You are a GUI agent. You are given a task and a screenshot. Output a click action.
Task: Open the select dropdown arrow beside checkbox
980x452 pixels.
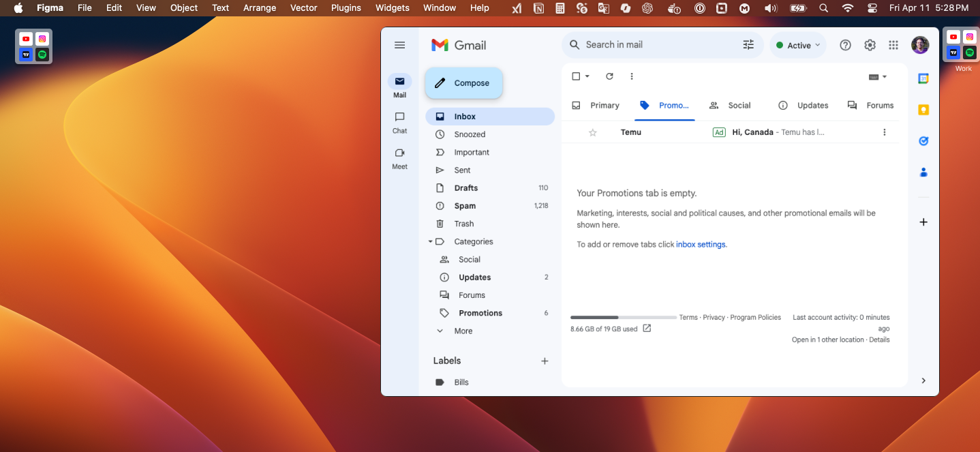(587, 76)
